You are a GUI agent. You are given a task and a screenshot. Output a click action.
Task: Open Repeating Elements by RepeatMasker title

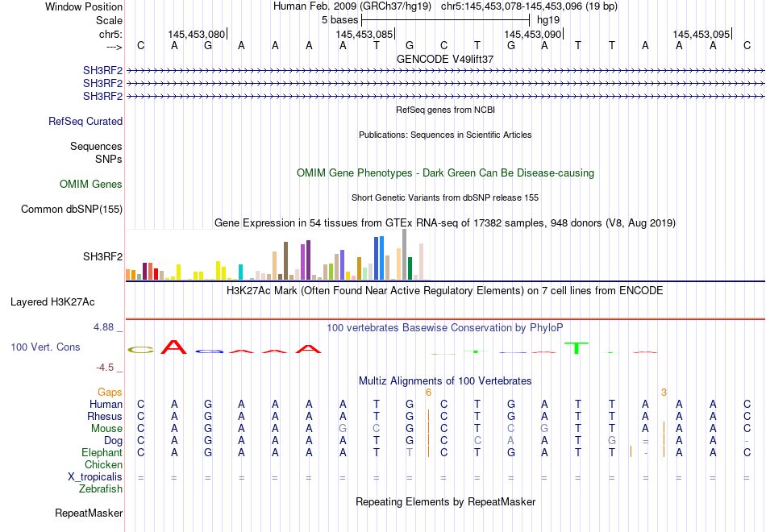coord(445,502)
